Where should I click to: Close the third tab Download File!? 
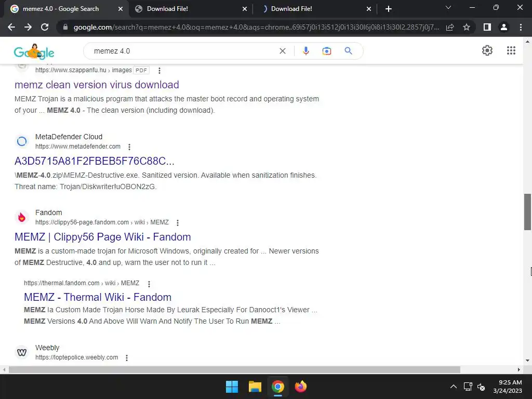369,9
